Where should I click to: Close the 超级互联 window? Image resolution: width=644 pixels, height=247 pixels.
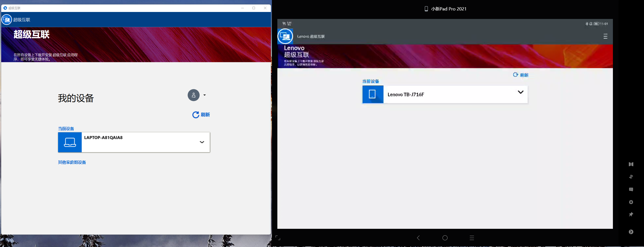(265, 8)
